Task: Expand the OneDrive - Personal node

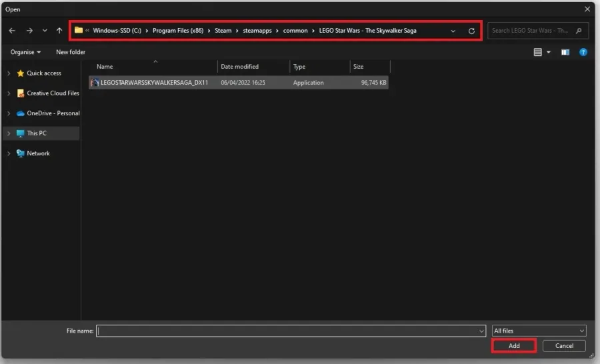Action: pyautogui.click(x=9, y=113)
